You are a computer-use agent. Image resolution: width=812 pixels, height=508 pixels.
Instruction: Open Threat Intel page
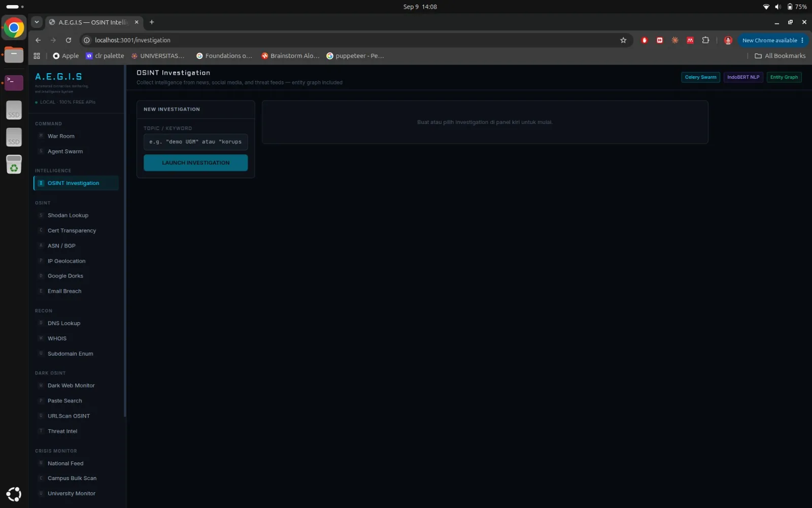(76, 431)
